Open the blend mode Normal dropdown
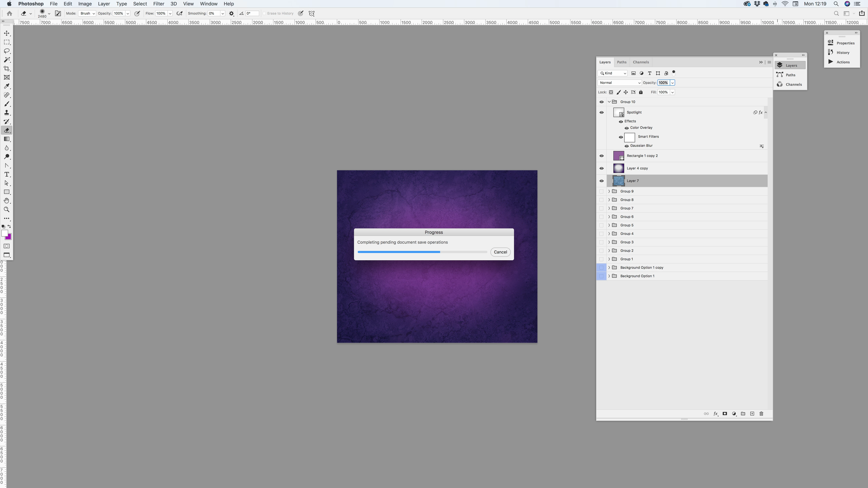 pyautogui.click(x=619, y=83)
